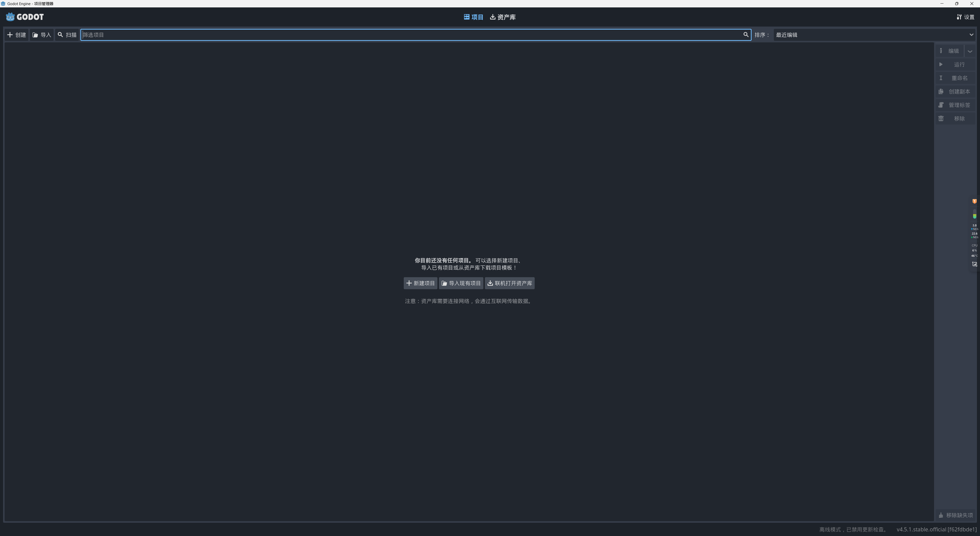Image resolution: width=980 pixels, height=536 pixels.
Task: Click the 导入现有项目 button
Action: (461, 283)
